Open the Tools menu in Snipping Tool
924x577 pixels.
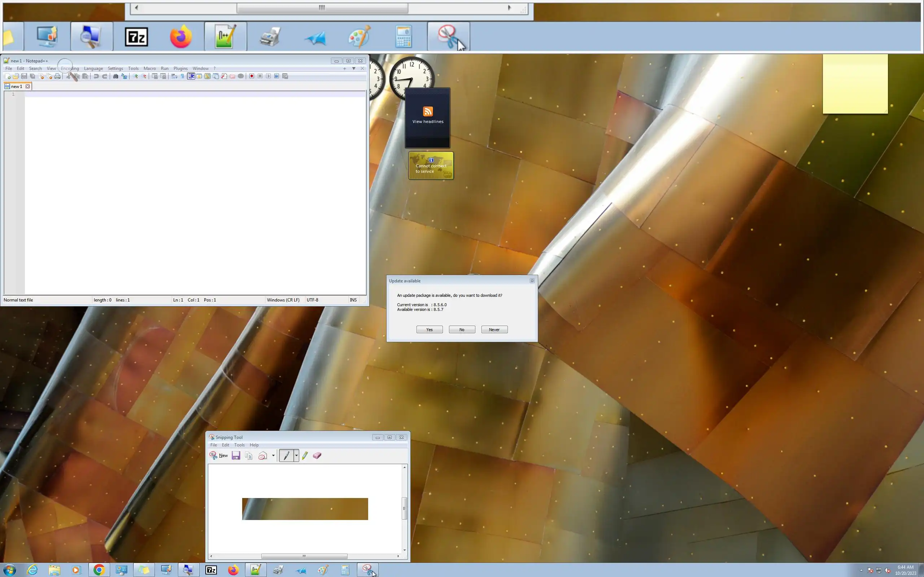point(239,445)
